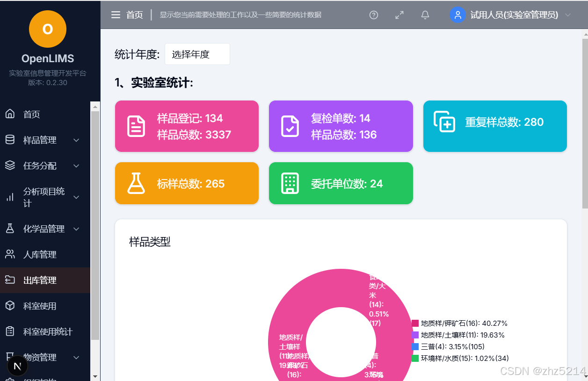This screenshot has height=381, width=588.
Task: Click the folder-out icon beside 出库管理
Action: 10,280
